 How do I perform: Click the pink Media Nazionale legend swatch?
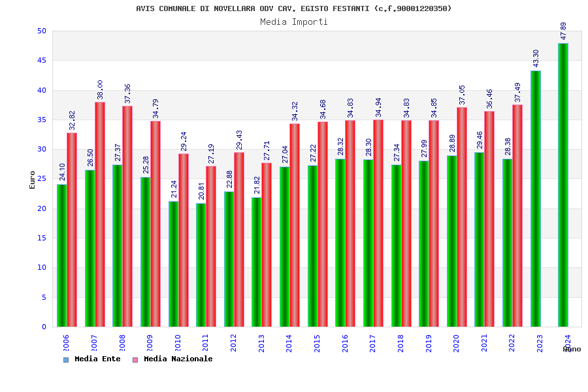point(135,360)
